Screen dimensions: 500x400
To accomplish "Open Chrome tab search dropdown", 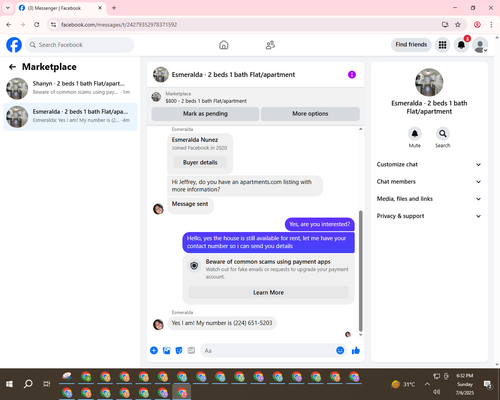I will click(x=8, y=8).
